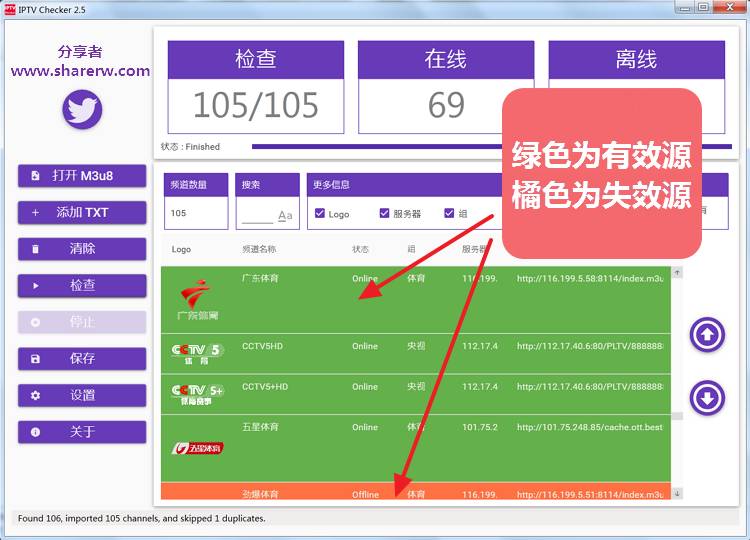Start checking with the 检查 button
Viewport: 750px width, 540px height.
(x=82, y=285)
